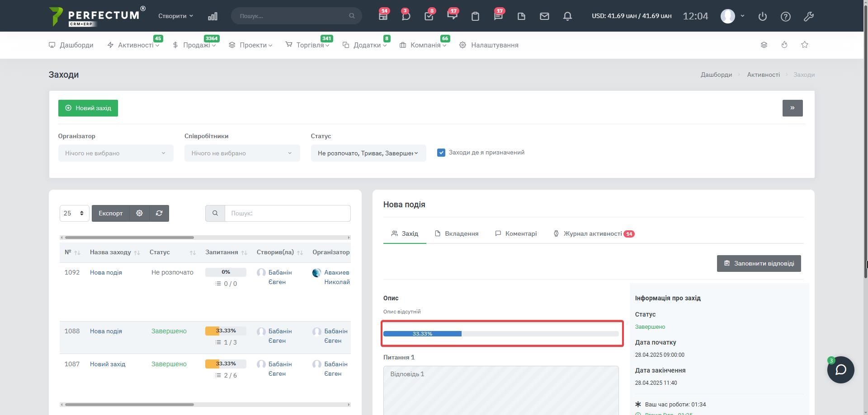Open the Статус filter dropdown

pyautogui.click(x=368, y=153)
